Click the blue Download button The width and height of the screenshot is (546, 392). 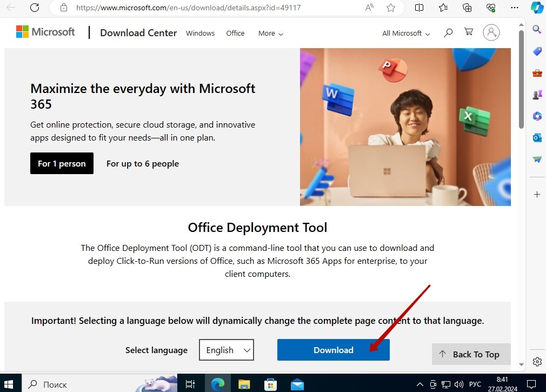tap(333, 350)
